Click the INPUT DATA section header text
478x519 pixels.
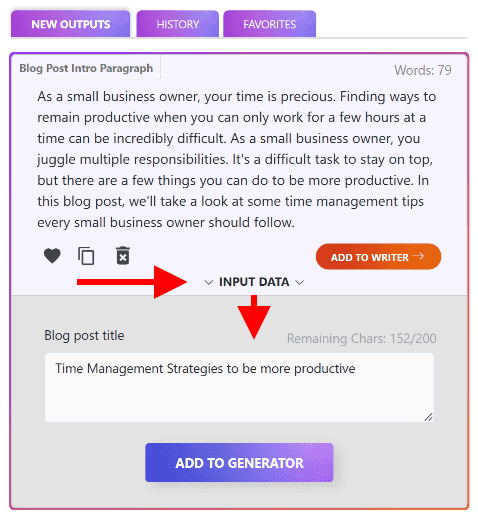pyautogui.click(x=254, y=282)
